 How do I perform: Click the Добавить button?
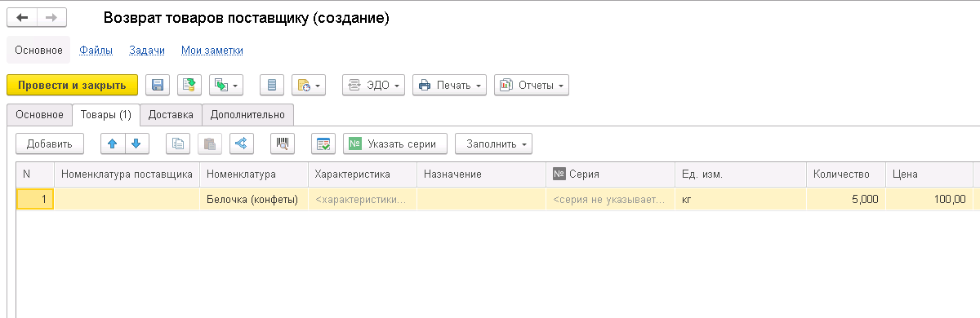[x=49, y=144]
